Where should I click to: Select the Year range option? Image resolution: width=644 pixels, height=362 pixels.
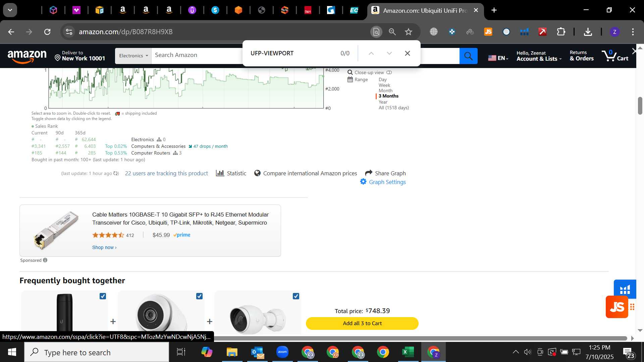point(383,102)
